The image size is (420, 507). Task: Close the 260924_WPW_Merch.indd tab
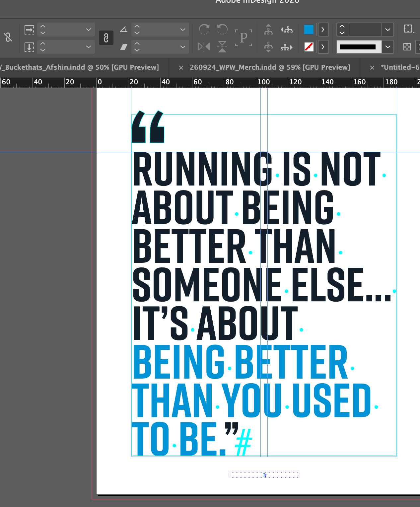coord(181,68)
